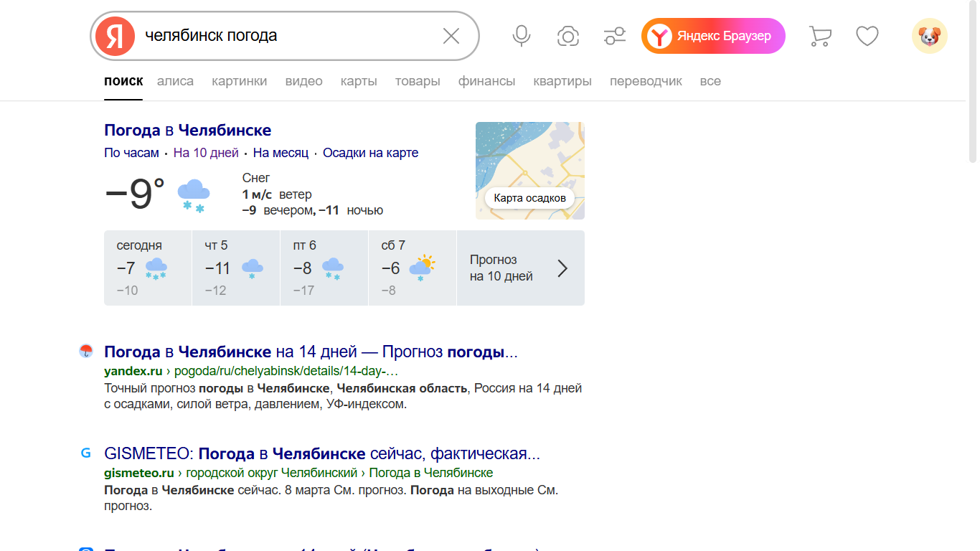Switch to the алиса tab
Image resolution: width=980 pixels, height=551 pixels.
176,81
